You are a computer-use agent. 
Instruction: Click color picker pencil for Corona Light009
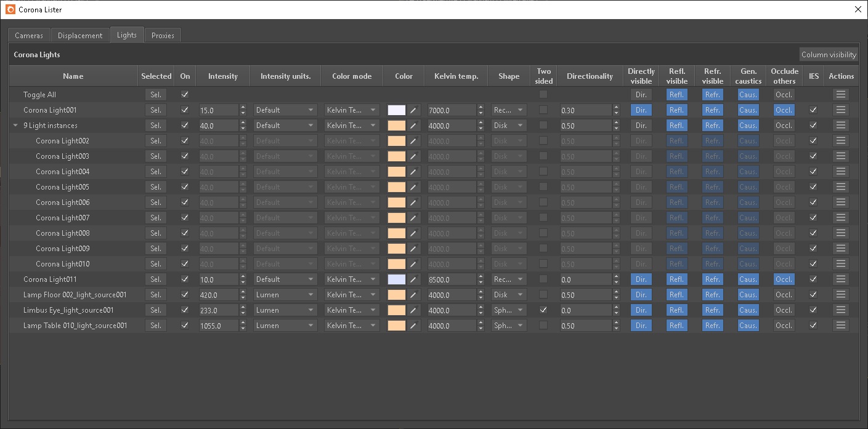click(413, 249)
